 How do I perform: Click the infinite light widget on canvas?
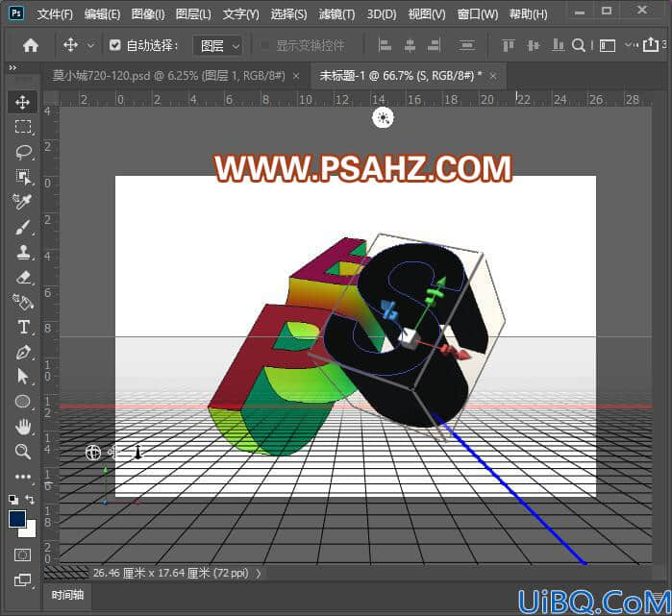tap(383, 117)
